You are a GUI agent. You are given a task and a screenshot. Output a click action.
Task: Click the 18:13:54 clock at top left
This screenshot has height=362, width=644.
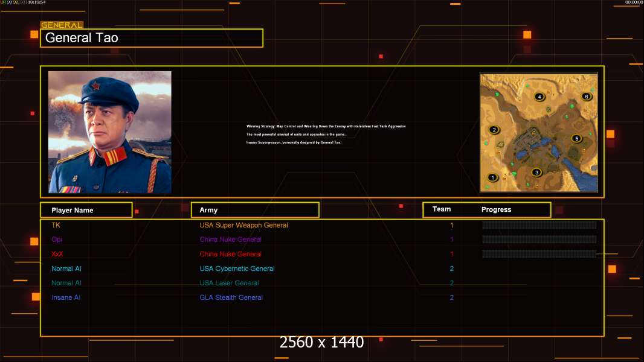pyautogui.click(x=37, y=2)
